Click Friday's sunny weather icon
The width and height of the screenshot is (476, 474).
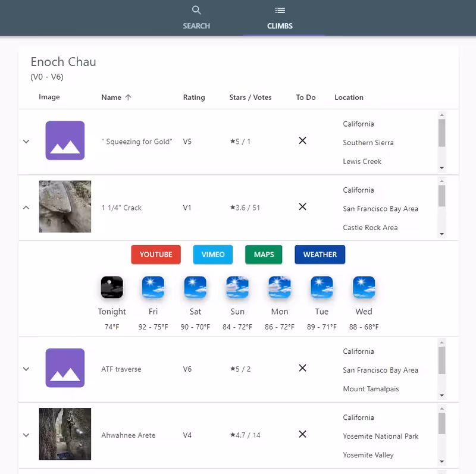pos(153,287)
